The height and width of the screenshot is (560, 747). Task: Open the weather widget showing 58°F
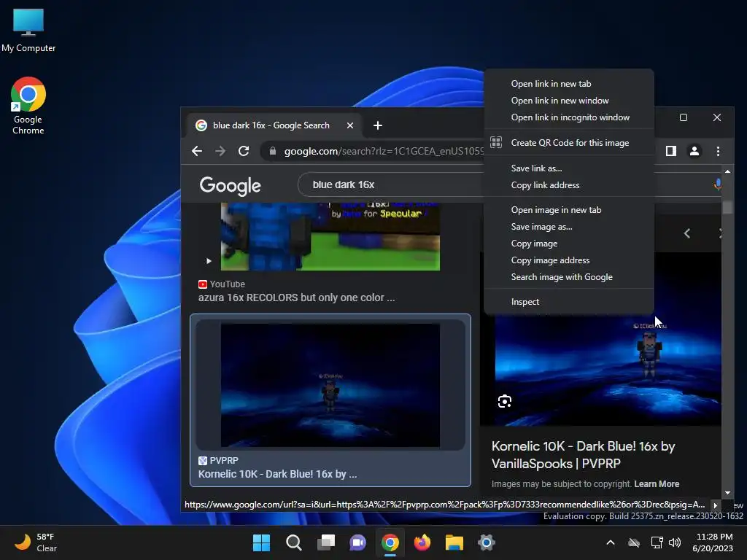click(36, 542)
